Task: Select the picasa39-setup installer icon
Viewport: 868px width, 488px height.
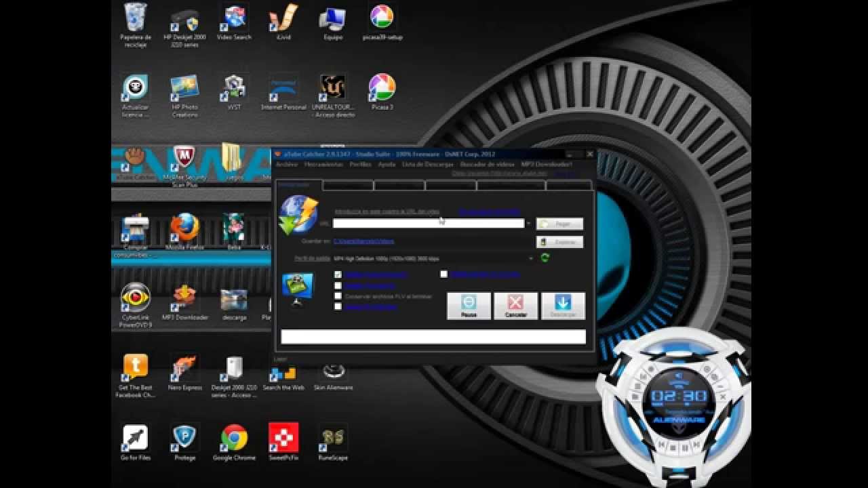Action: [x=382, y=22]
